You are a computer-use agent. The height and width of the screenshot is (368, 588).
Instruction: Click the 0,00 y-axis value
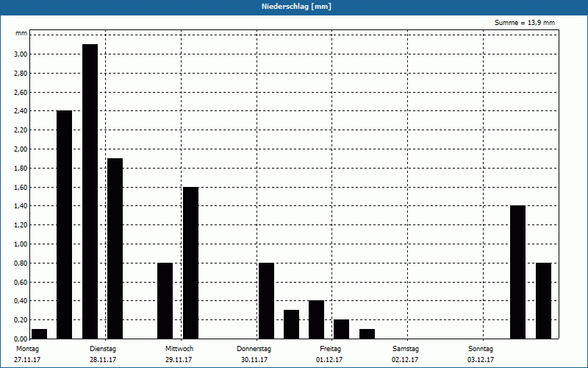[21, 339]
